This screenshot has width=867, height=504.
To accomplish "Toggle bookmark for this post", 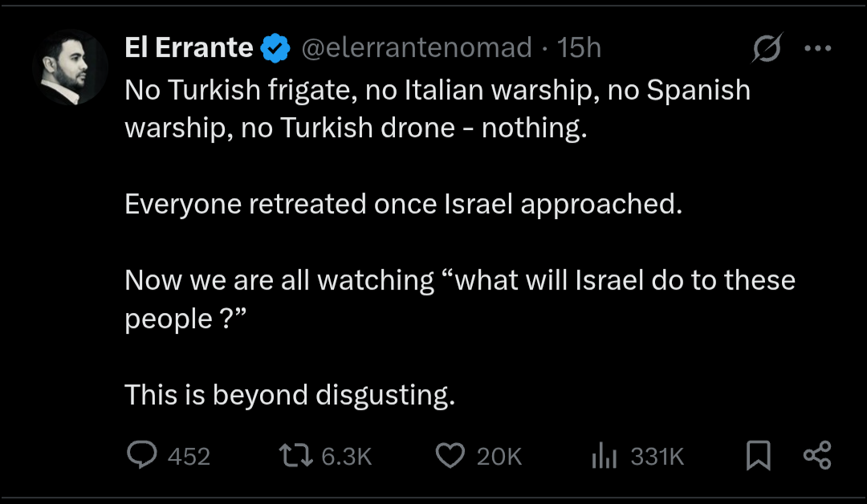I will coord(758,456).
